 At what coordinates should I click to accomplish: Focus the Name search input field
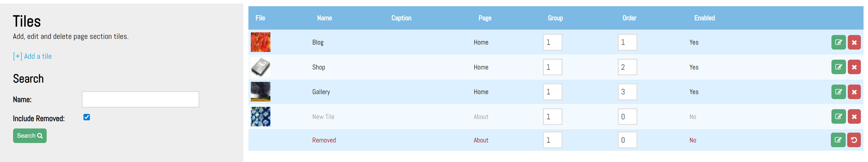140,99
